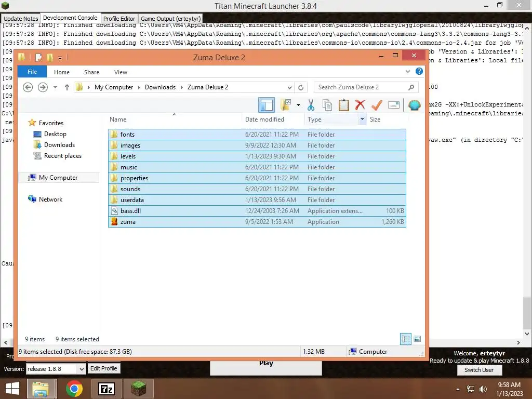This screenshot has width=532, height=399.
Task: Expand the arrow after Downloads in breadcrumb
Action: (x=181, y=87)
